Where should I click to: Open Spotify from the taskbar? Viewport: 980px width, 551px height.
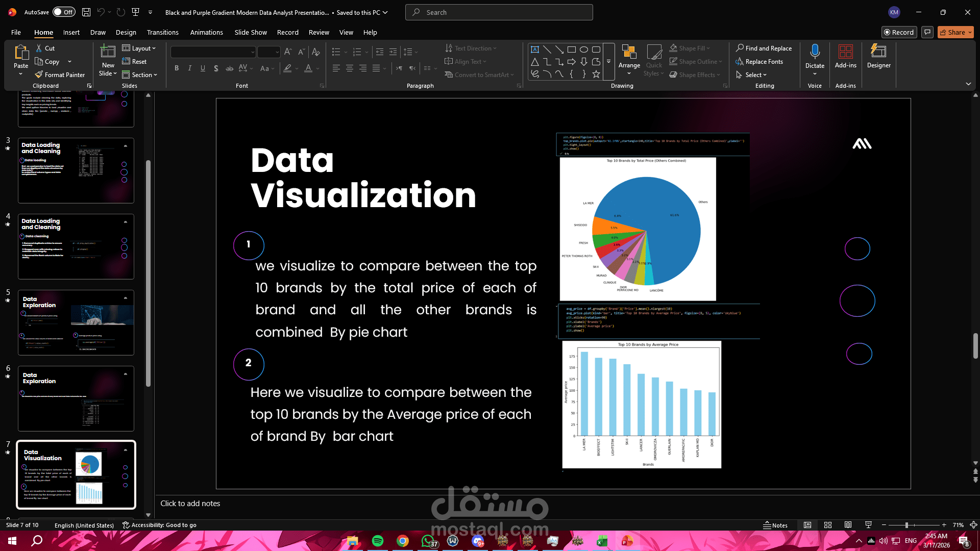tap(378, 541)
